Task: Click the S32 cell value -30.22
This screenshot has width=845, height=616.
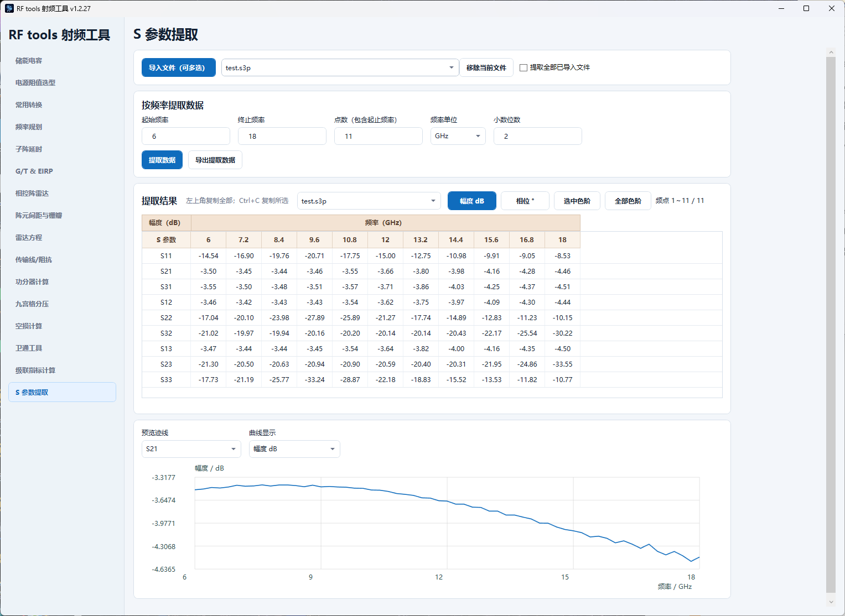Action: click(x=563, y=333)
